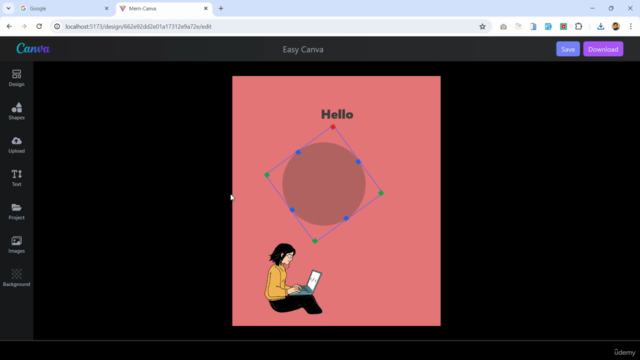Bookmark this page with the star icon
640x360 pixels.
pyautogui.click(x=482, y=26)
